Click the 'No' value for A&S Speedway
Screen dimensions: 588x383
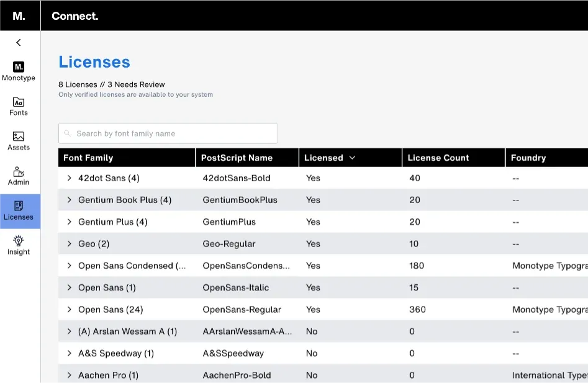312,353
